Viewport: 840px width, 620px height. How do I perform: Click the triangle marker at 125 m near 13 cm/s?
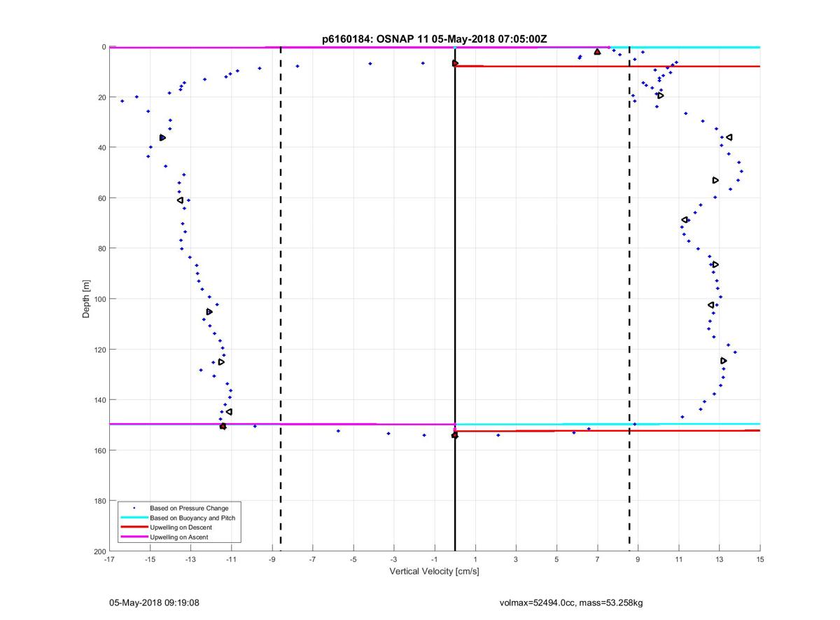tap(723, 361)
